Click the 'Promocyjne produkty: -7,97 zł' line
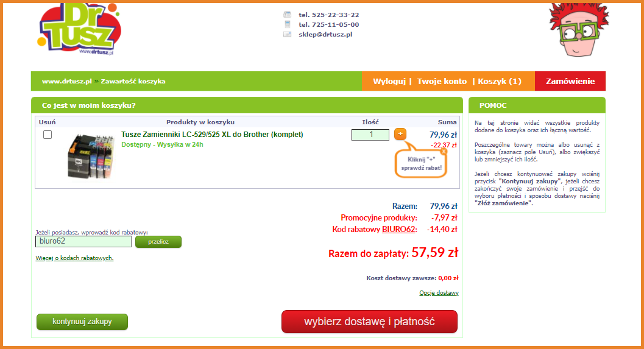 [x=399, y=217]
